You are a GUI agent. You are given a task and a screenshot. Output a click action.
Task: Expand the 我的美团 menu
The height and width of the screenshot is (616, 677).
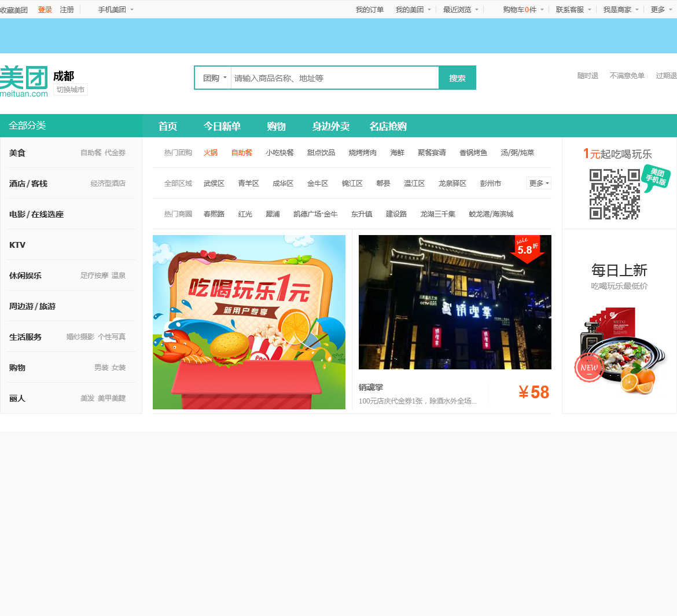413,9
